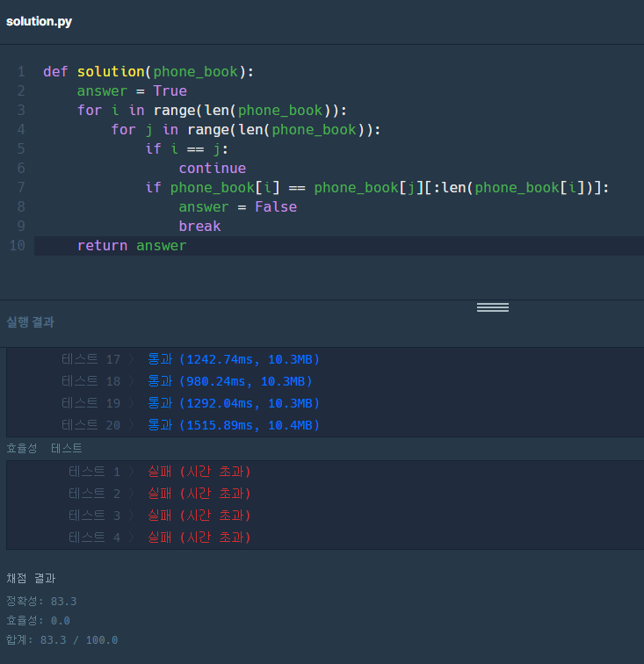
Task: Click 테스트 19 result 1292.04ms
Action: [x=234, y=403]
